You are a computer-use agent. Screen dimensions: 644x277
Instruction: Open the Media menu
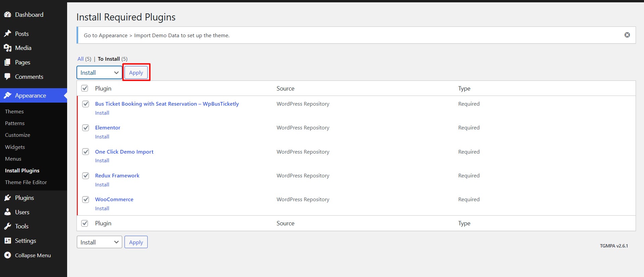click(x=23, y=48)
